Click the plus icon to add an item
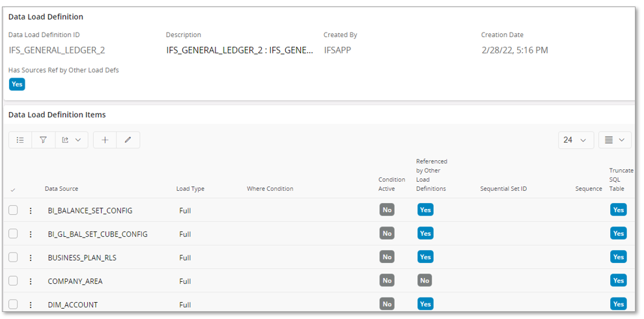 [105, 140]
